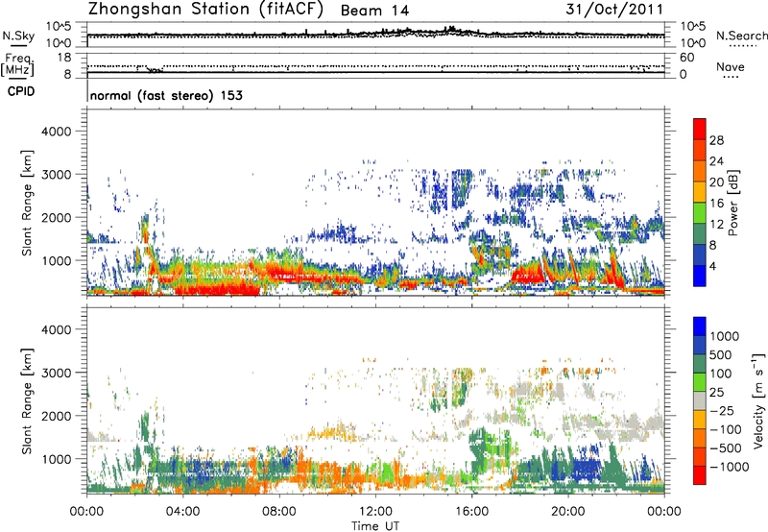Click the 'Freq. [MHz]' label
Viewport: 768px width, 532px height.
(x=18, y=64)
